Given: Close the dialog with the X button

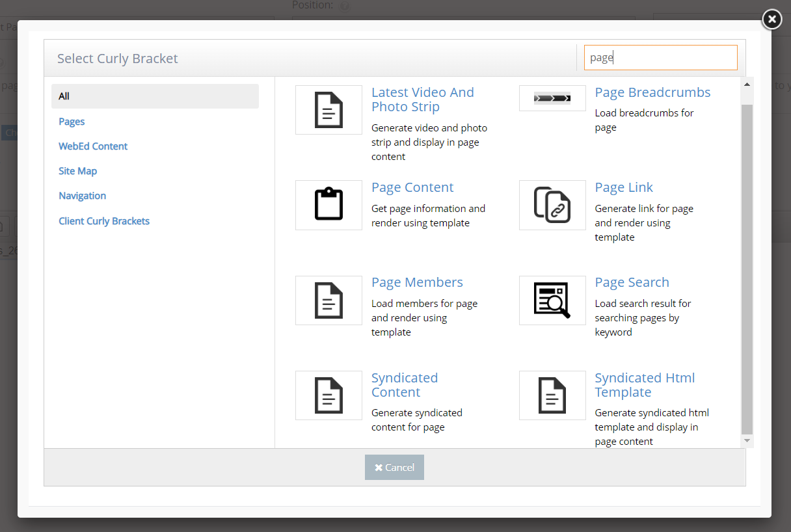Looking at the screenshot, I should point(771,20).
